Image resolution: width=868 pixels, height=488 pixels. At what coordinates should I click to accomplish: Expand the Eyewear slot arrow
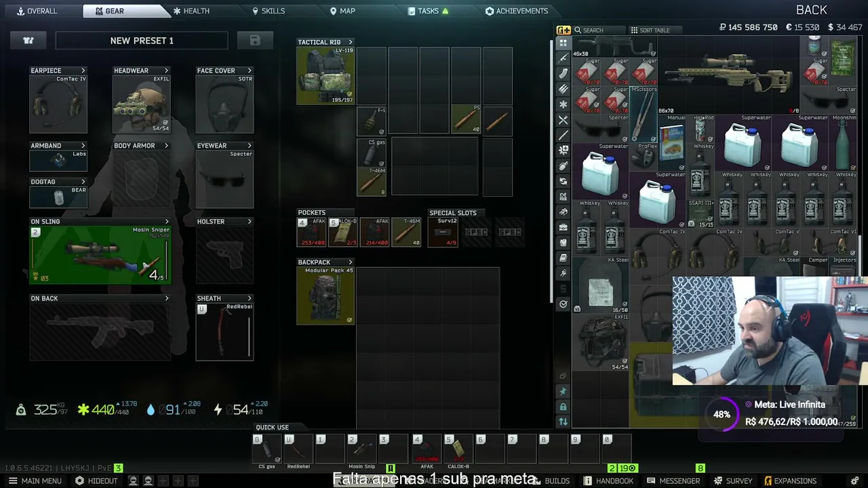(x=250, y=146)
